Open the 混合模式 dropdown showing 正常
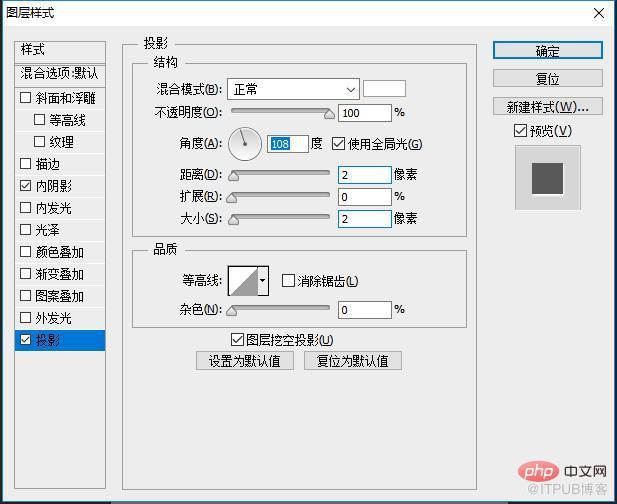The image size is (617, 504). point(293,89)
